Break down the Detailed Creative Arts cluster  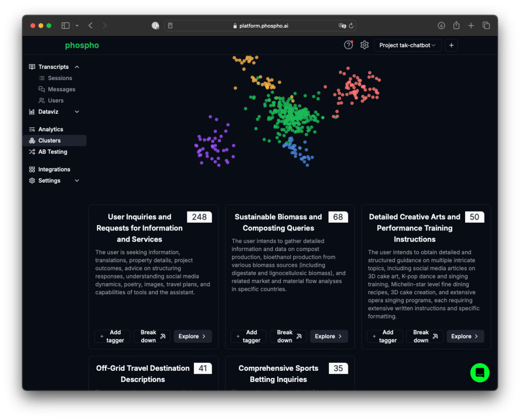pos(425,336)
